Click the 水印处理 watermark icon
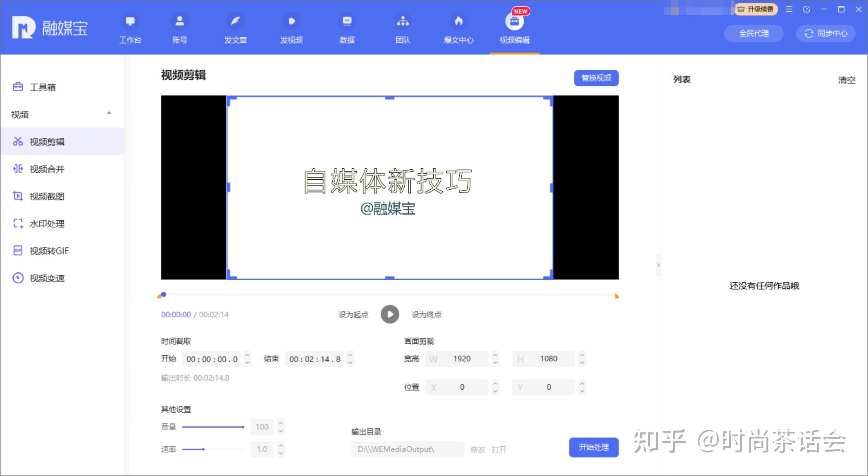 point(18,224)
